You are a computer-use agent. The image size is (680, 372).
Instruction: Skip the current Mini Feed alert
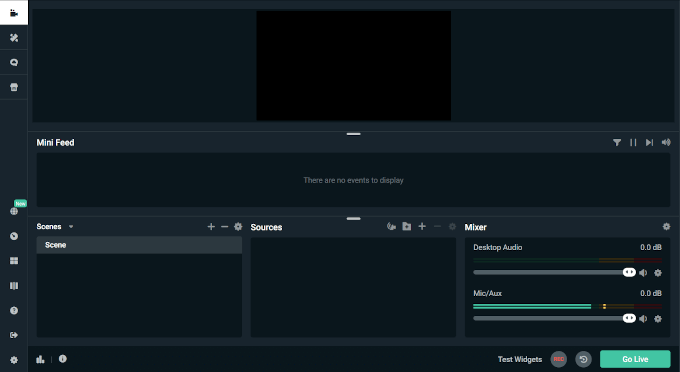point(649,142)
